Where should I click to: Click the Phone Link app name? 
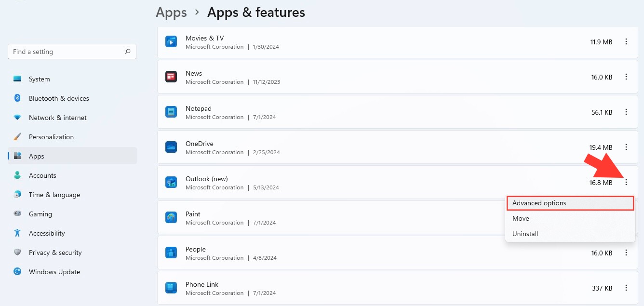click(x=202, y=284)
